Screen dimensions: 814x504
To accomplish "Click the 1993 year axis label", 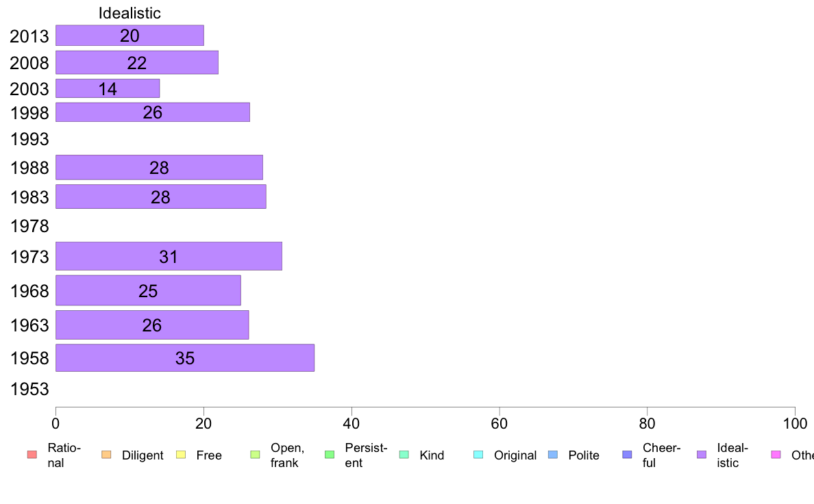I will coord(29,139).
